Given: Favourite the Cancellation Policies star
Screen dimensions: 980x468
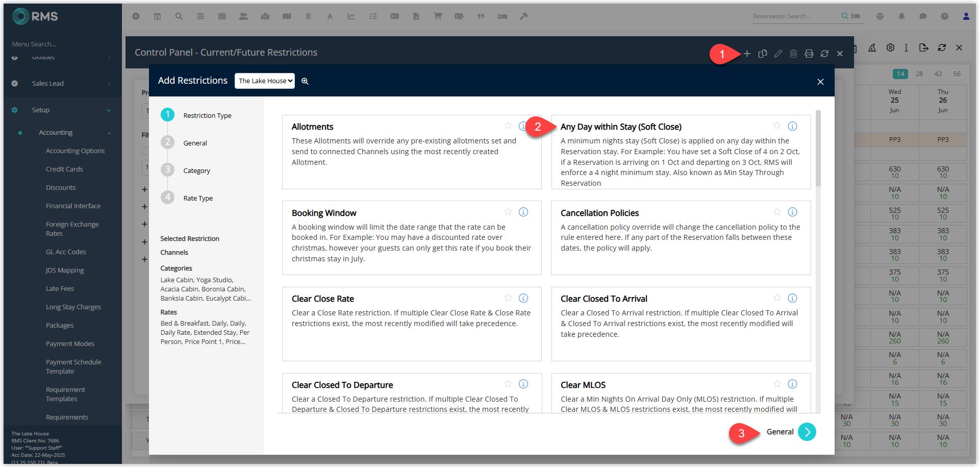Looking at the screenshot, I should pyautogui.click(x=777, y=211).
